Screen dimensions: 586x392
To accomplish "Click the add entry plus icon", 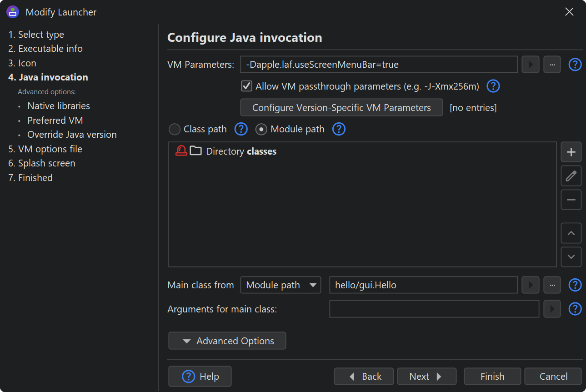I will tap(571, 152).
